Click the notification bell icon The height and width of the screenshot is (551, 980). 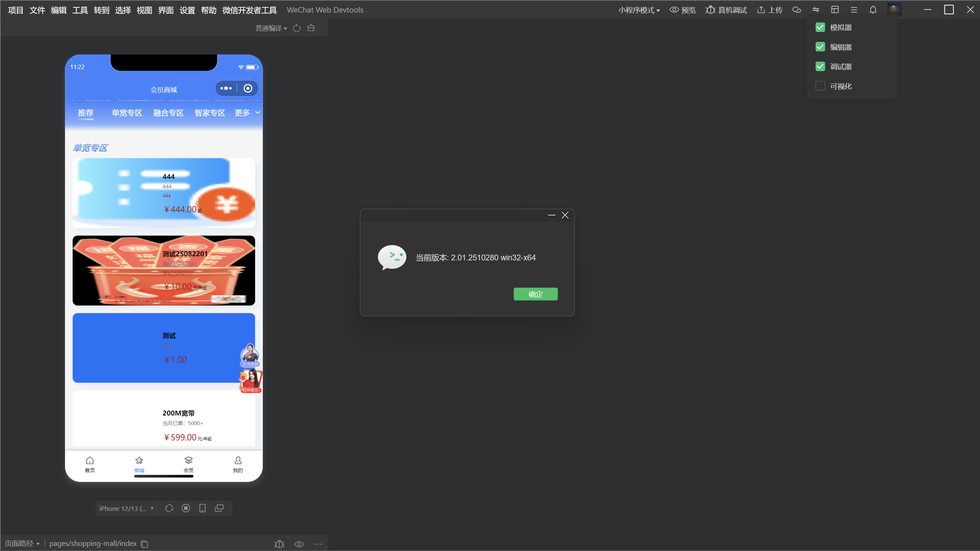coord(873,10)
